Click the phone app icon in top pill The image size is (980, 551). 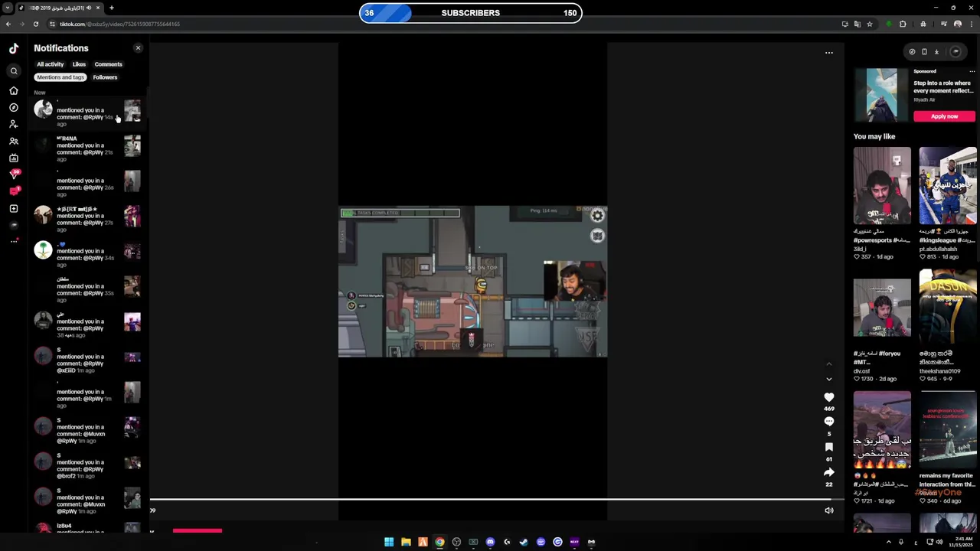pyautogui.click(x=924, y=52)
